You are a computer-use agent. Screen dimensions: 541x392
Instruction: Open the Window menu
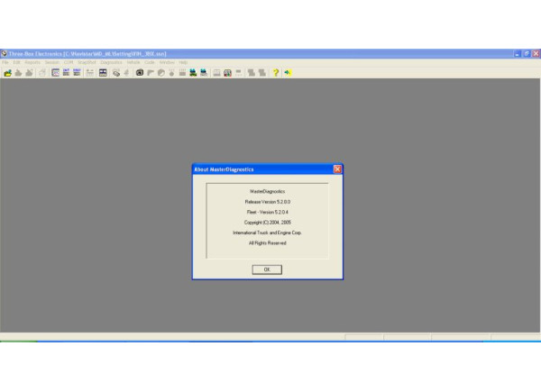point(167,62)
